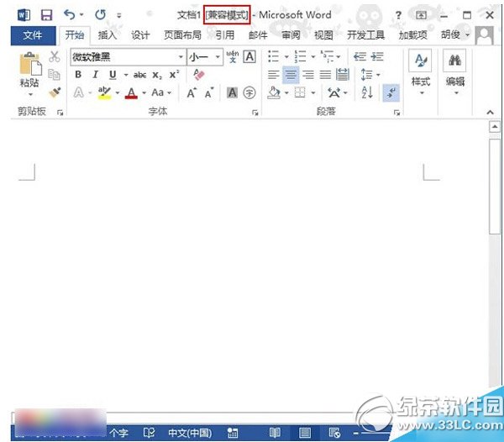The height and width of the screenshot is (442, 504).
Task: Open the 段落 paragraph dialog launcher
Action: click(397, 113)
